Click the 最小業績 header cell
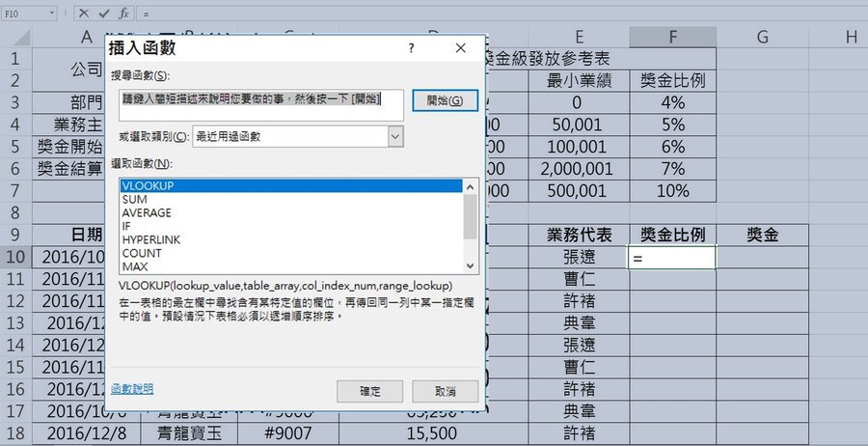 pos(579,81)
